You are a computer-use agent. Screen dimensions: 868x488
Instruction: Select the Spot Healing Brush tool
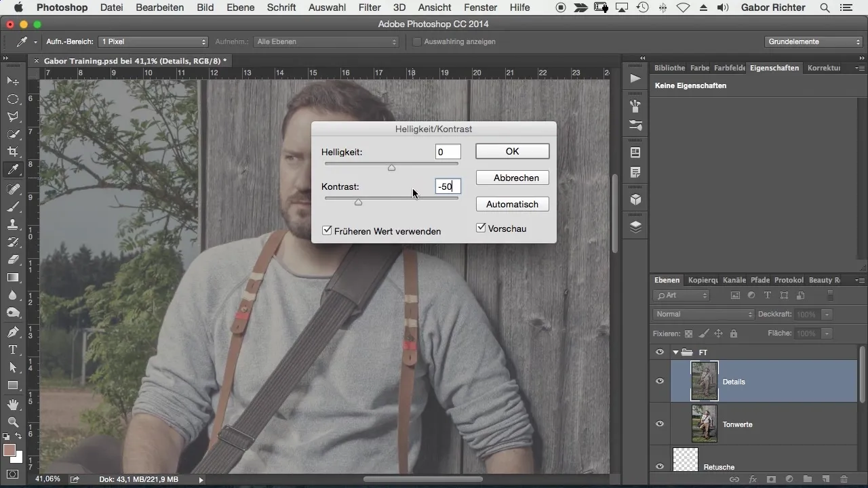(13, 188)
